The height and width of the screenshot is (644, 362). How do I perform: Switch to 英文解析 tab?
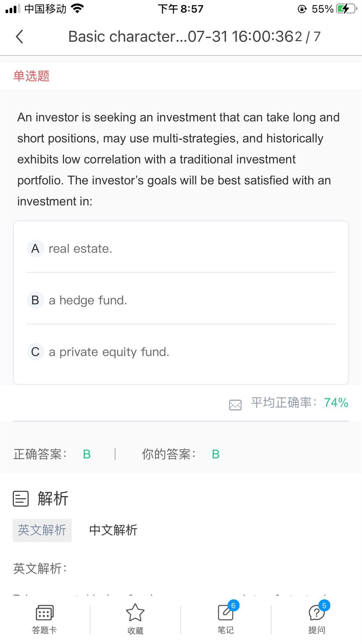tap(42, 530)
